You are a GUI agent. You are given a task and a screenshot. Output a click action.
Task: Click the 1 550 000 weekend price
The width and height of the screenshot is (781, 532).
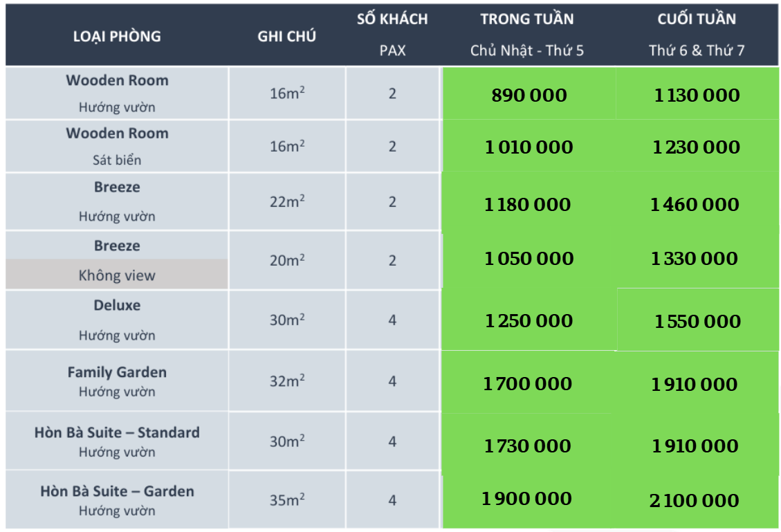tap(697, 321)
